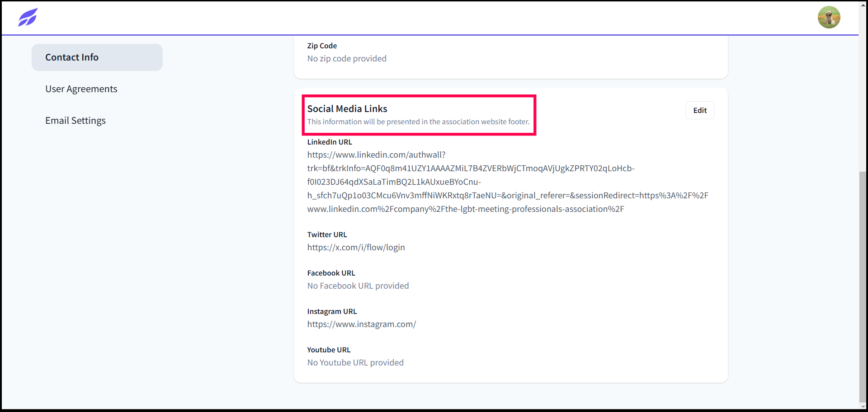Click the instagram.com URL value
The width and height of the screenshot is (868, 412).
point(362,324)
